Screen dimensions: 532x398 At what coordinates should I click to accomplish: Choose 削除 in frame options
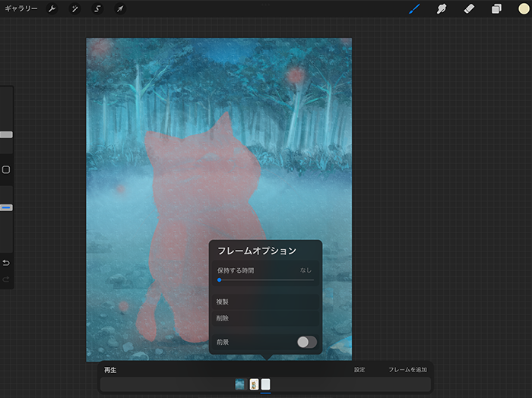tap(223, 318)
